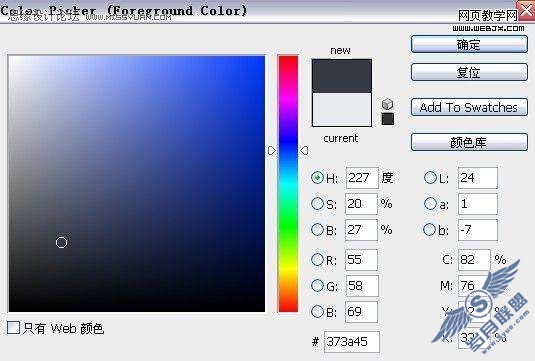The image size is (535, 361).
Task: Select the L lightness radio button
Action: [x=430, y=177]
